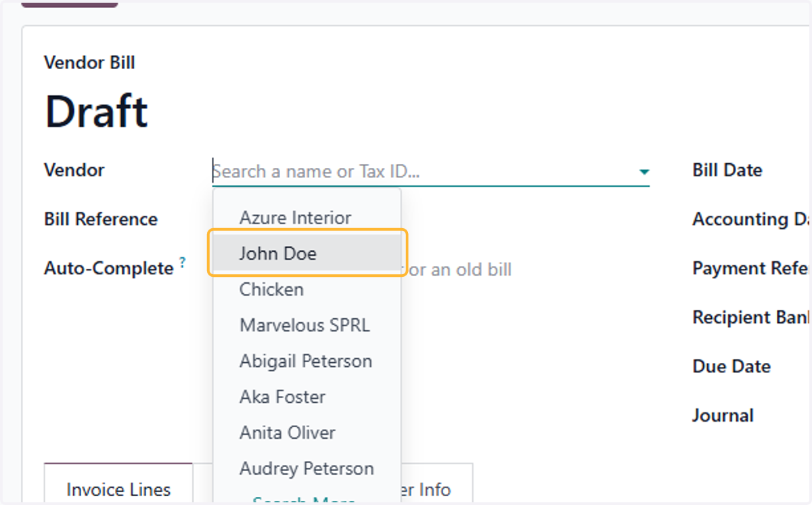812x505 pixels.
Task: Select Azure Interior from vendor list
Action: coord(307,218)
